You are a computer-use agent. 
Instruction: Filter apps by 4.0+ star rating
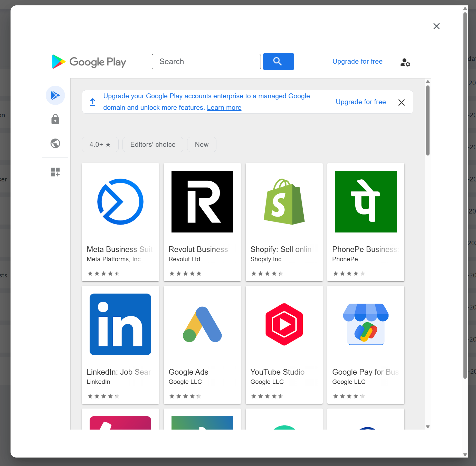tap(100, 144)
